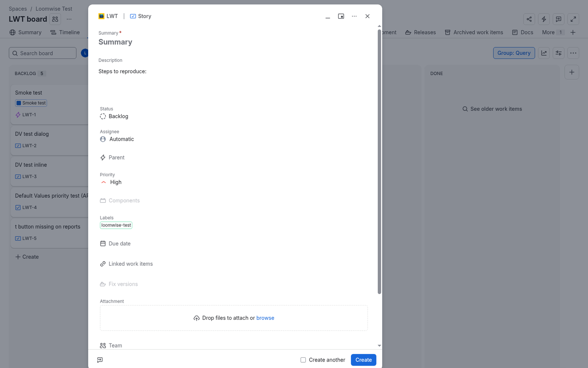Click the Parent lightning icon
Viewport: 588px width, 368px height.
pos(103,157)
